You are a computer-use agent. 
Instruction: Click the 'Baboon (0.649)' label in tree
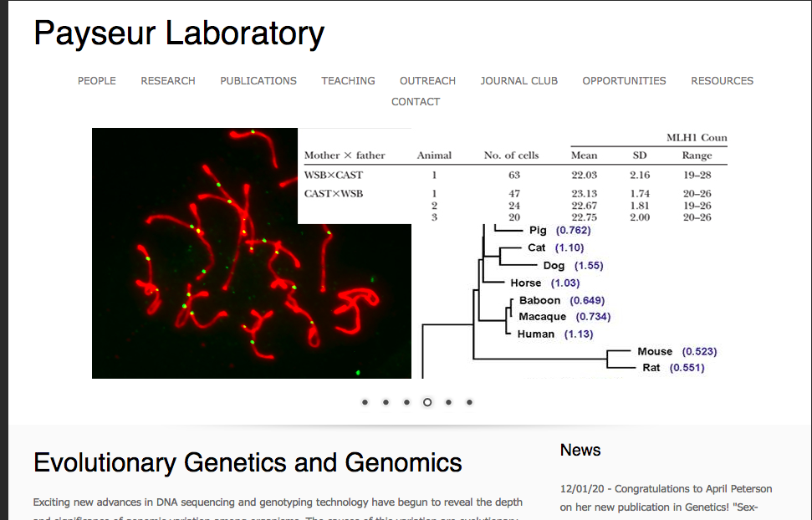pyautogui.click(x=562, y=300)
